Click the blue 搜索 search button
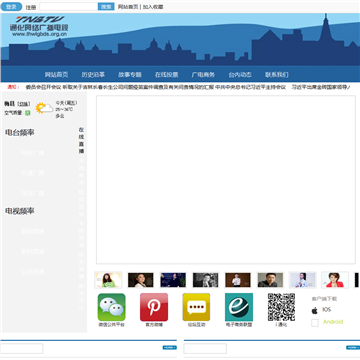The height and width of the screenshot is (360, 360). [x=106, y=7]
